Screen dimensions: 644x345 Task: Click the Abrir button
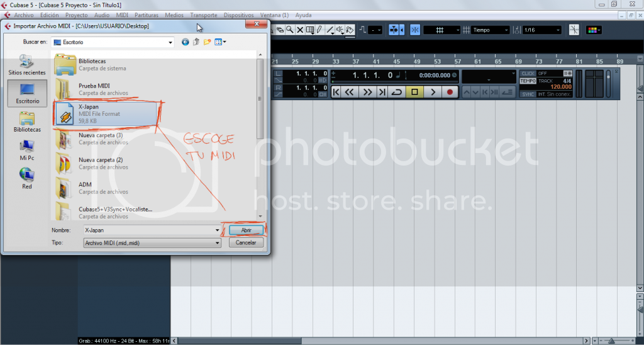246,230
